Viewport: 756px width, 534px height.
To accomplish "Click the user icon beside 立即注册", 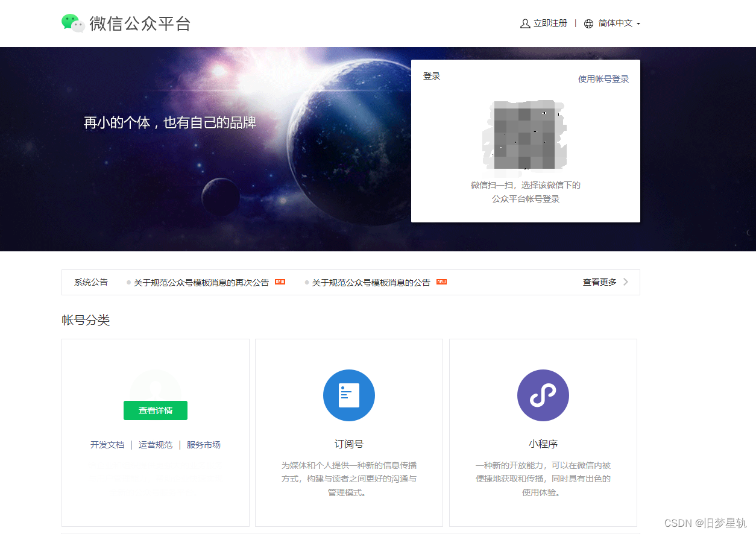I will [x=525, y=24].
